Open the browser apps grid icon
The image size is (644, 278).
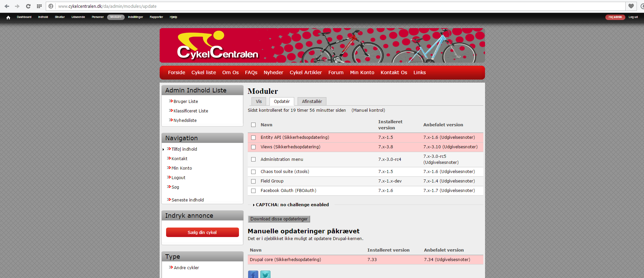point(39,6)
